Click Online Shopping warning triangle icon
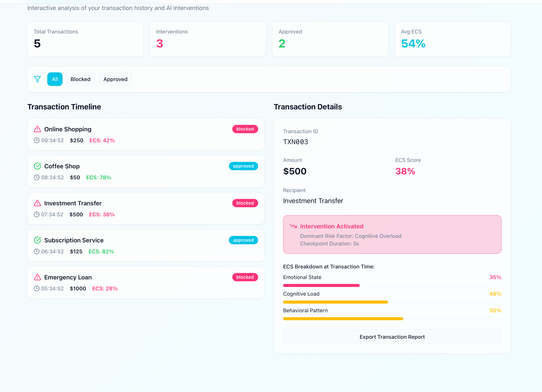Screen dimensions: 542x392 [x=37, y=129]
